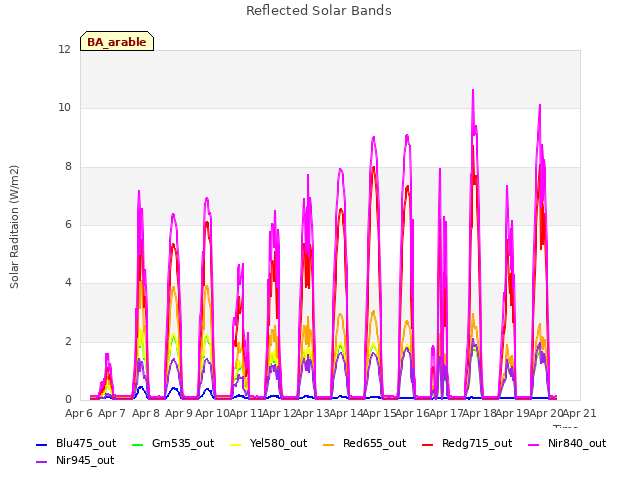Toggle the Blu475_out legend entry
Screen dimensions: 640x480
click(76, 443)
